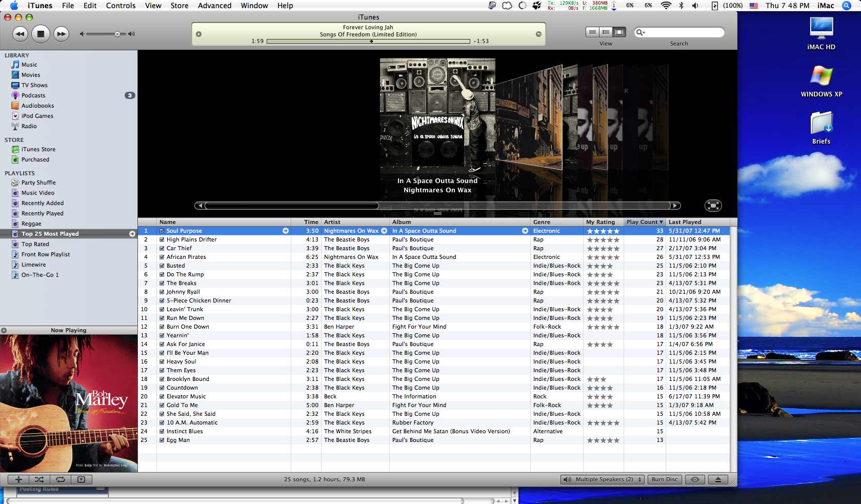Eject the disc with eject button
Image resolution: width=861 pixels, height=504 pixels.
(718, 479)
